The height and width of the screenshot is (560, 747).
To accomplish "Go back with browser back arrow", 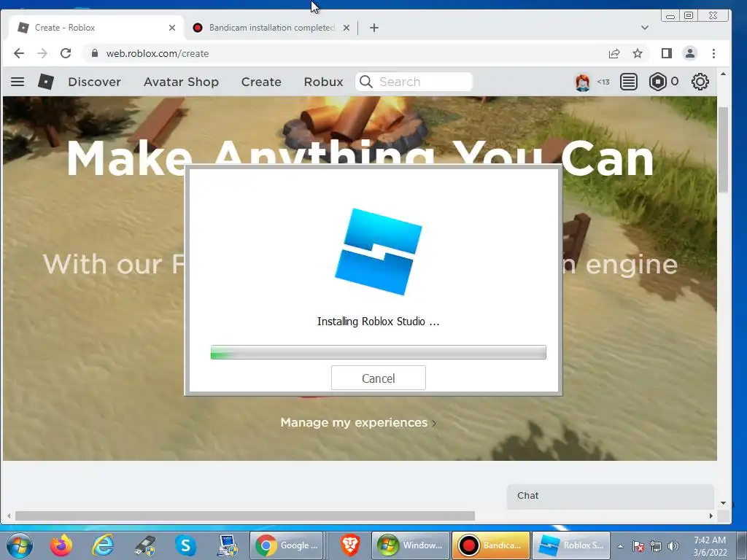I will [x=18, y=53].
